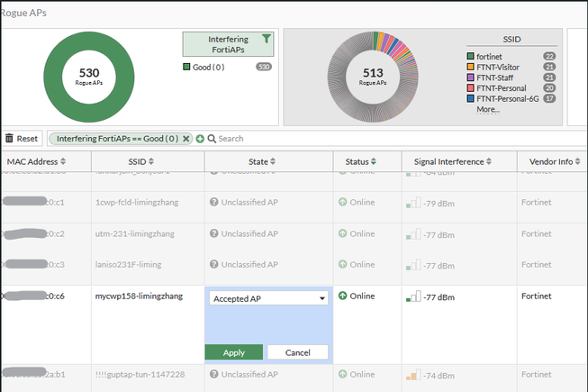The image size is (588, 392).
Task: Toggle the Interfering FortiAPs funnel filter icon
Action: pyautogui.click(x=266, y=38)
